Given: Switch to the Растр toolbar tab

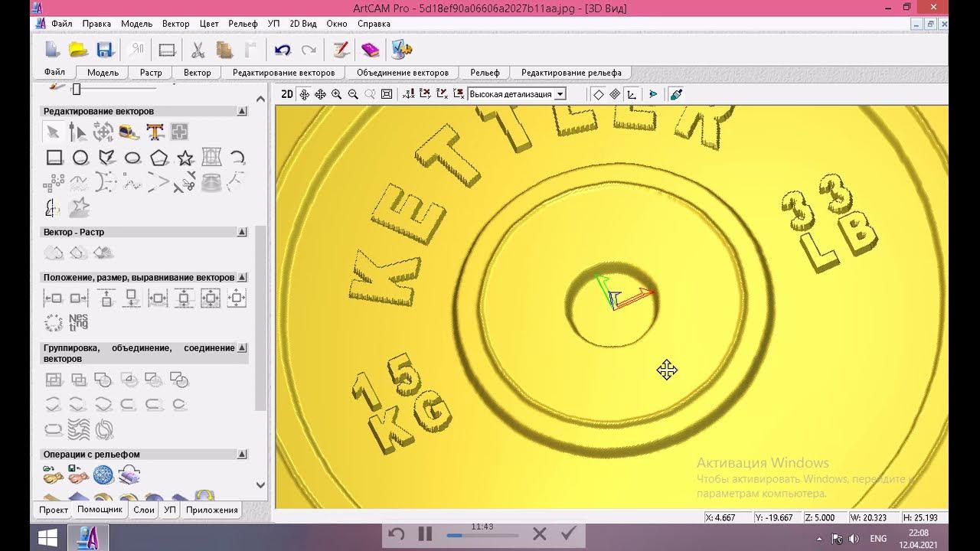Looking at the screenshot, I should coord(151,73).
